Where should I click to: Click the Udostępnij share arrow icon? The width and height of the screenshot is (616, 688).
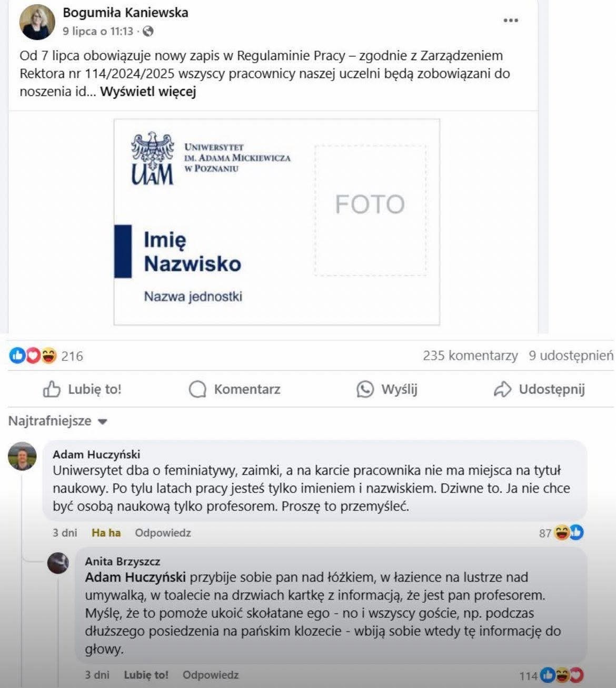(502, 389)
